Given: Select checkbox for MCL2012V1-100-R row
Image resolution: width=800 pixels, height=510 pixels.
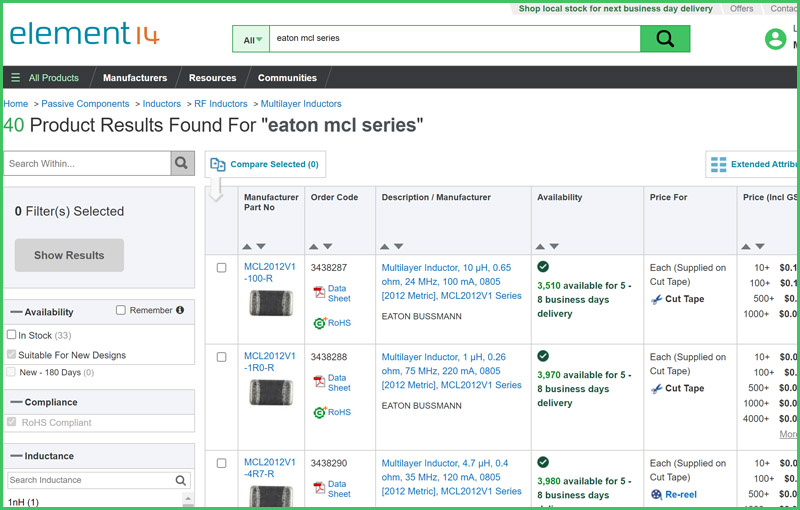Looking at the screenshot, I should (x=221, y=268).
